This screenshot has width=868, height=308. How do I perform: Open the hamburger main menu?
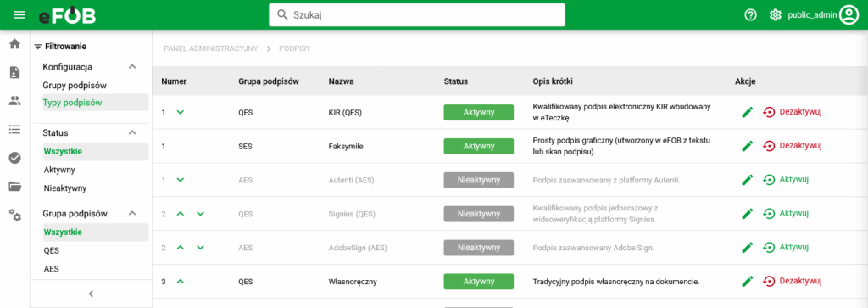(19, 15)
